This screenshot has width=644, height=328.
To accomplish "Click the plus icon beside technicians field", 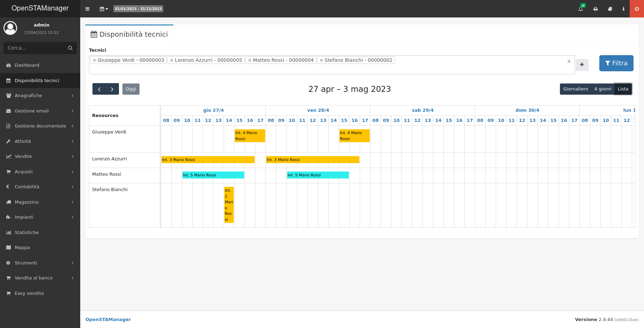I will pos(582,65).
